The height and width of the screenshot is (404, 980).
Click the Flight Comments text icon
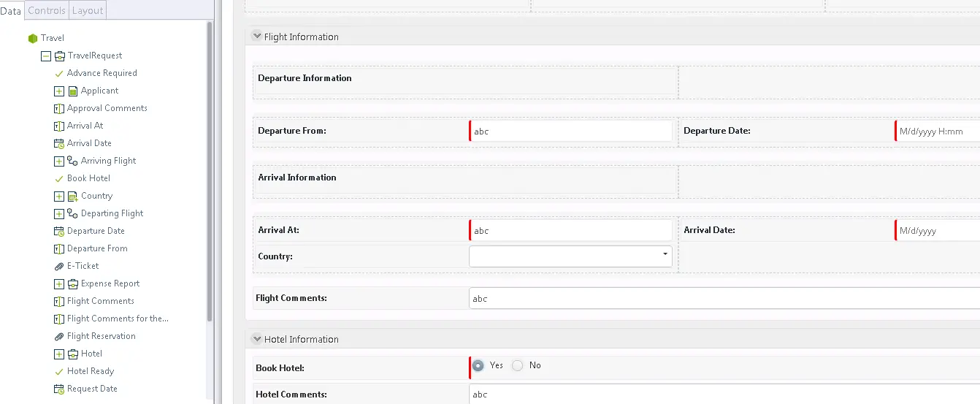pyautogui.click(x=59, y=301)
